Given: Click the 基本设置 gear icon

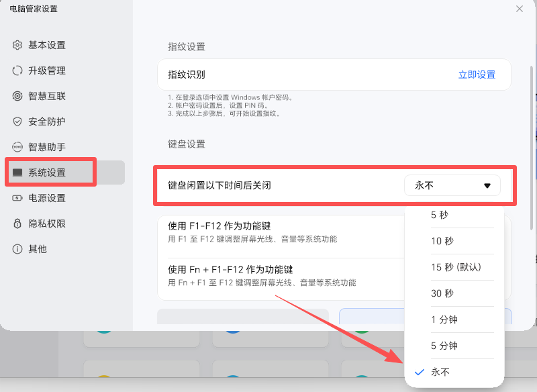Looking at the screenshot, I should point(17,45).
